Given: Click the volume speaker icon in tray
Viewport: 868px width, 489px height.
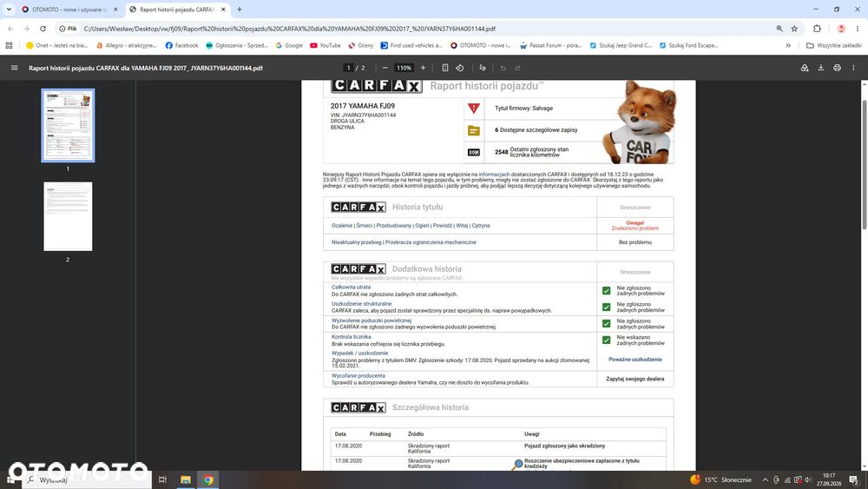Looking at the screenshot, I should [807, 479].
